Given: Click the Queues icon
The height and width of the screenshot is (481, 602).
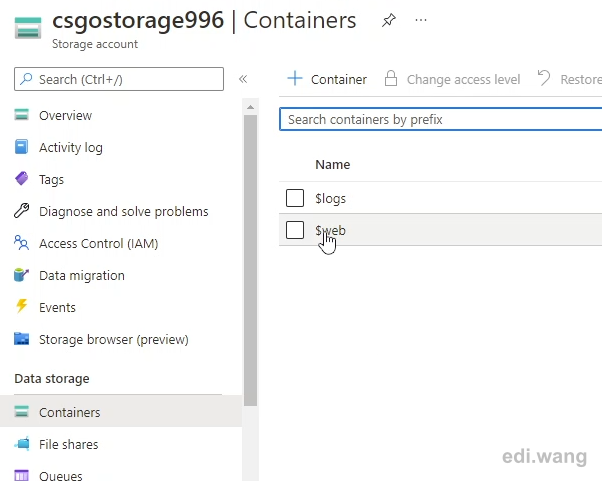Looking at the screenshot, I should pyautogui.click(x=22, y=475).
